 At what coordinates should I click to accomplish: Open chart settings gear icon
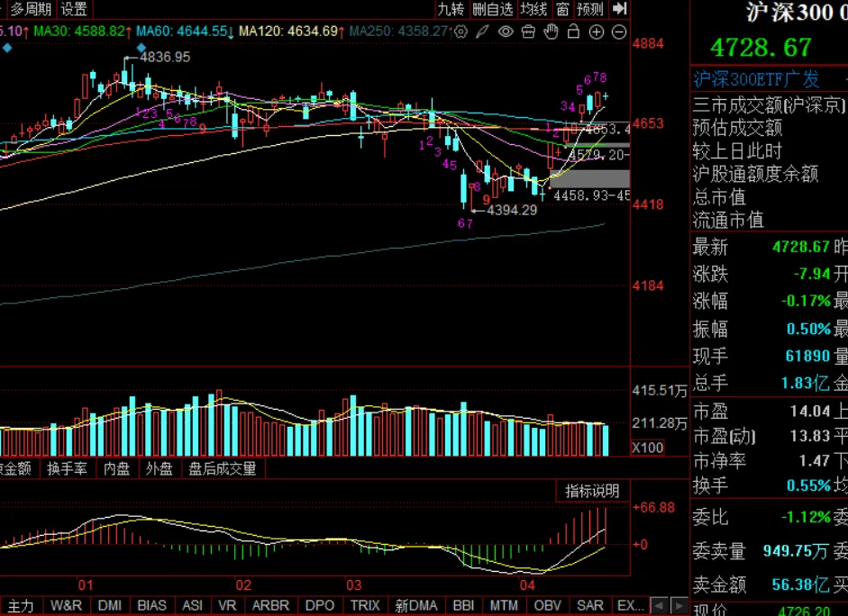point(460,32)
